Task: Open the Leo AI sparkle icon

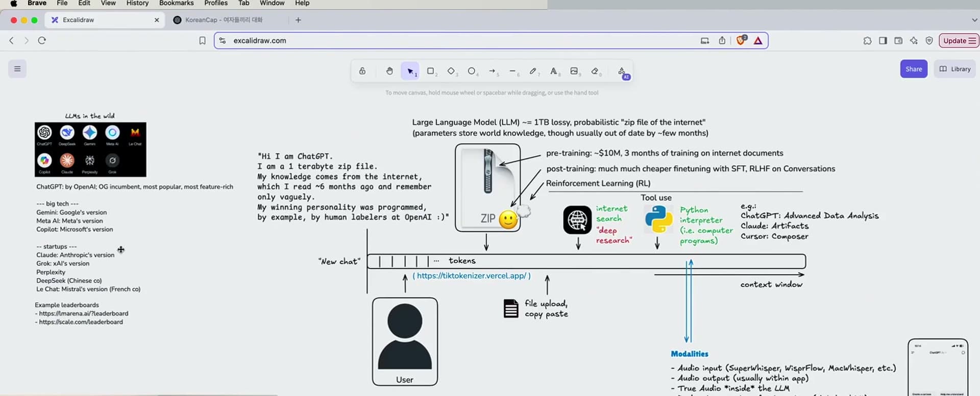Action: tap(914, 40)
